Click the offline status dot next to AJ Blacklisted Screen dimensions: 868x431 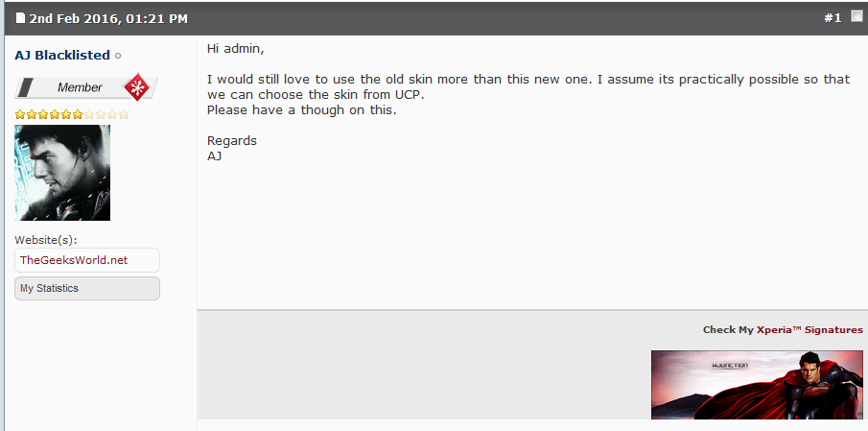point(118,57)
